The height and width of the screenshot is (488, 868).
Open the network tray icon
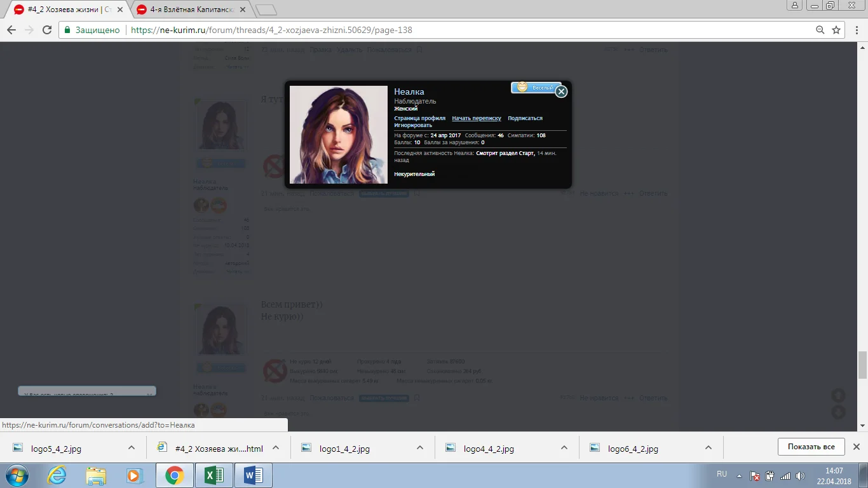point(785,475)
